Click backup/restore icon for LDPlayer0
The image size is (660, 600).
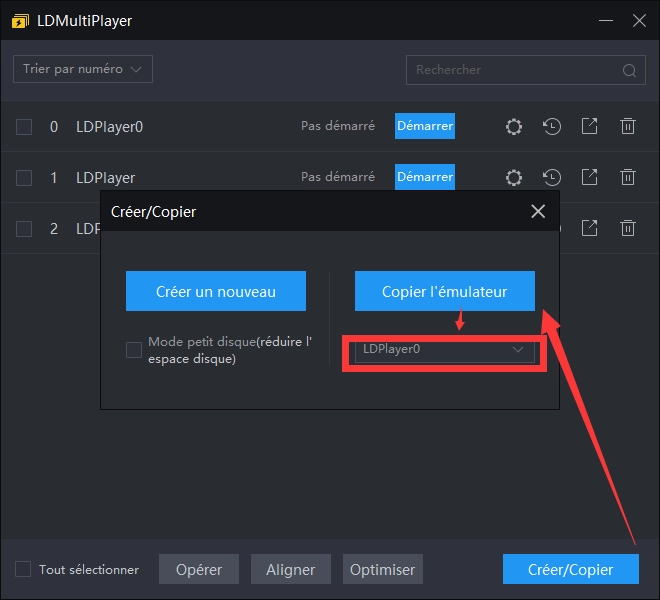click(x=552, y=126)
